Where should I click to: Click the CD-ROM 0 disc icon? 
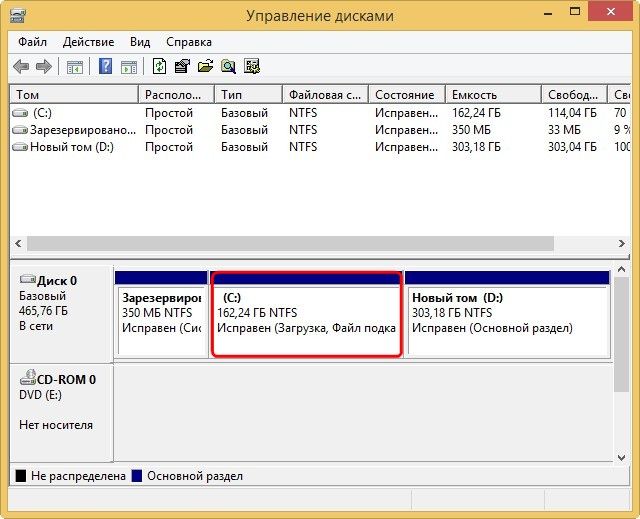coord(28,377)
